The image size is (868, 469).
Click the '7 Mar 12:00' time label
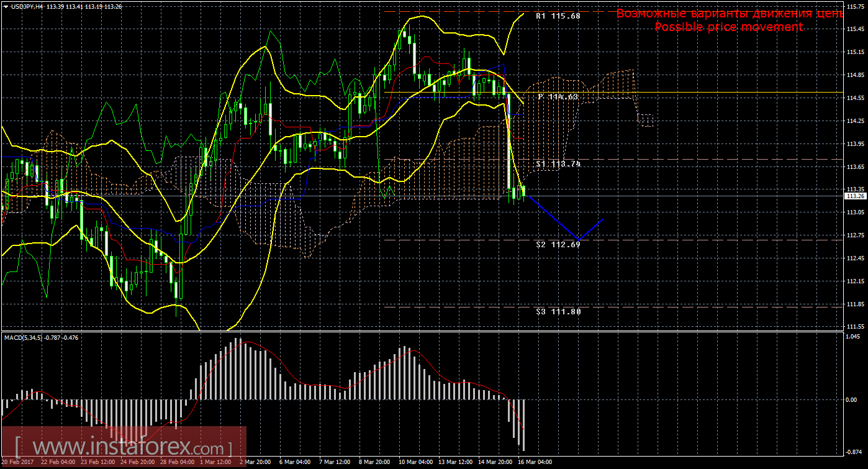(x=334, y=462)
